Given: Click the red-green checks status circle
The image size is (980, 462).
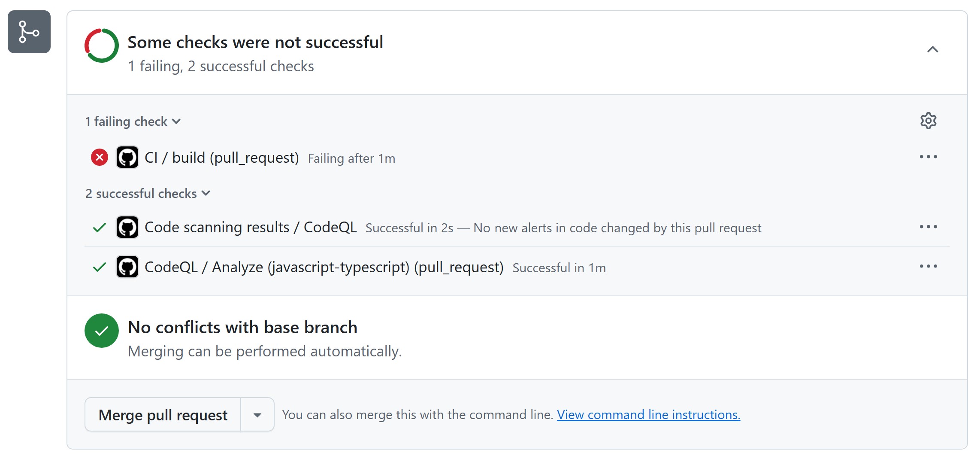Looking at the screenshot, I should (x=102, y=46).
